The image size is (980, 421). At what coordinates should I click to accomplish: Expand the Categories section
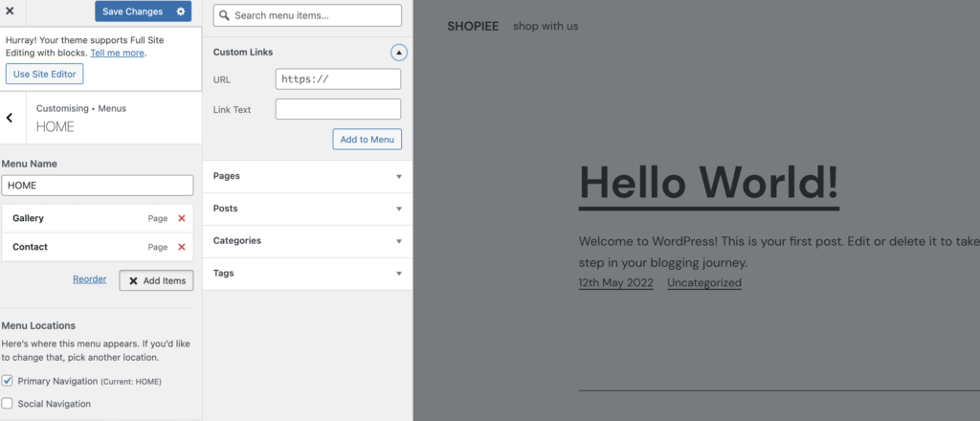(x=399, y=241)
